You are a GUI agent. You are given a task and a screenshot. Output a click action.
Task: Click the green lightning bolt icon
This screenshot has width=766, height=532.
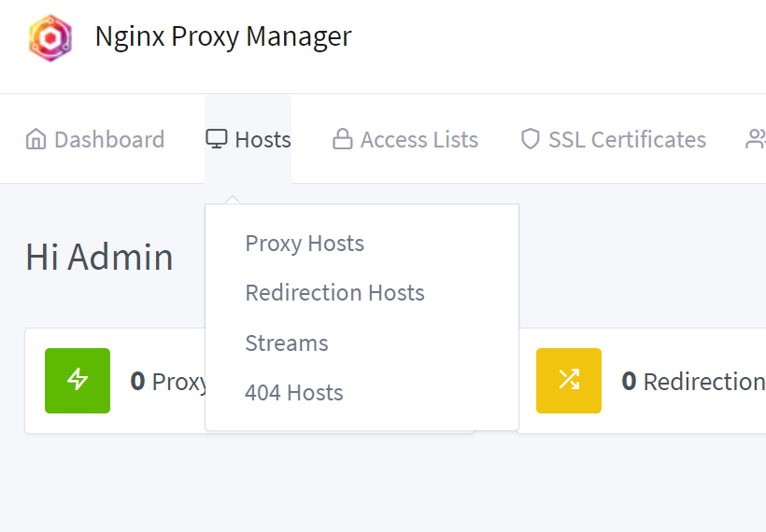click(78, 381)
